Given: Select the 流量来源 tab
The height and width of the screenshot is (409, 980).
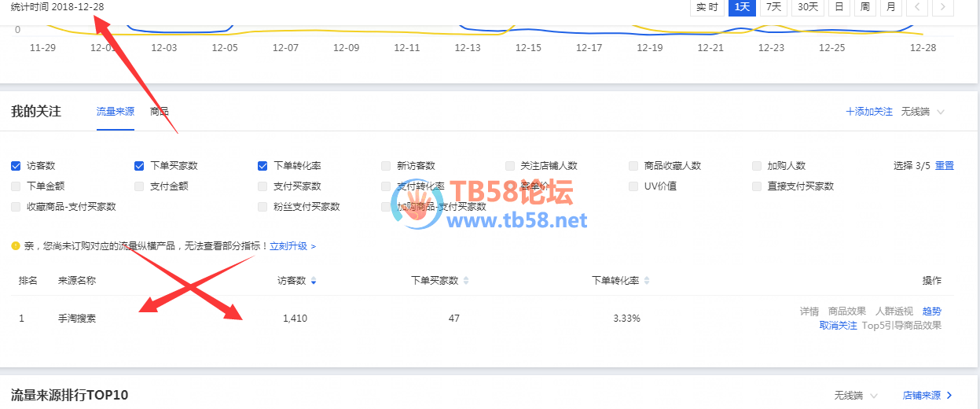Looking at the screenshot, I should [x=116, y=112].
